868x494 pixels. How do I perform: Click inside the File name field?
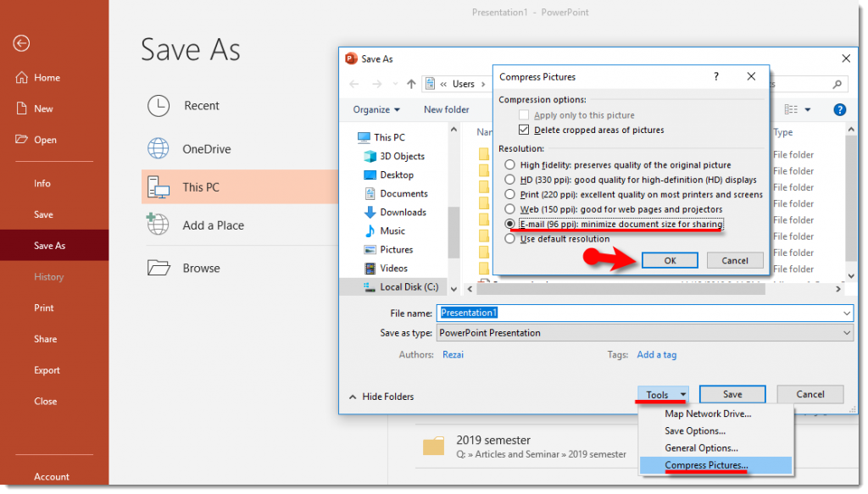click(x=593, y=314)
